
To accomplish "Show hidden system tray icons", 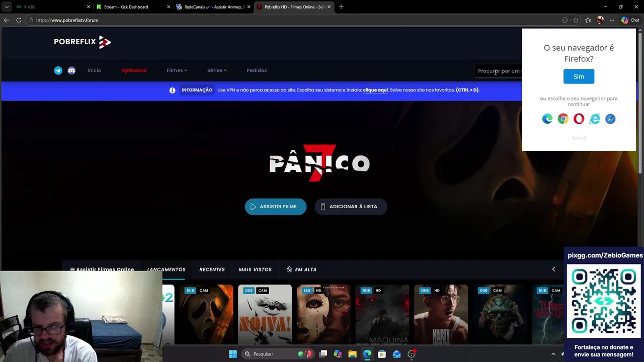I will pyautogui.click(x=553, y=354).
